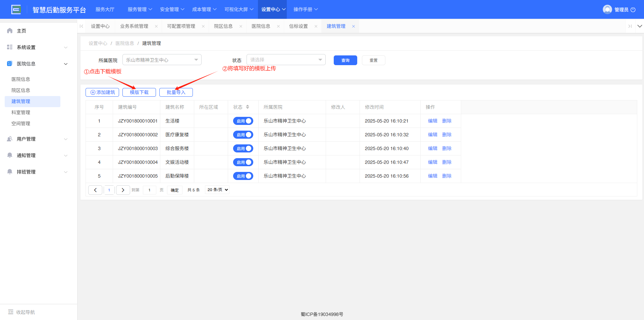Click the page jump number field
Image resolution: width=644 pixels, height=320 pixels.
pyautogui.click(x=150, y=190)
